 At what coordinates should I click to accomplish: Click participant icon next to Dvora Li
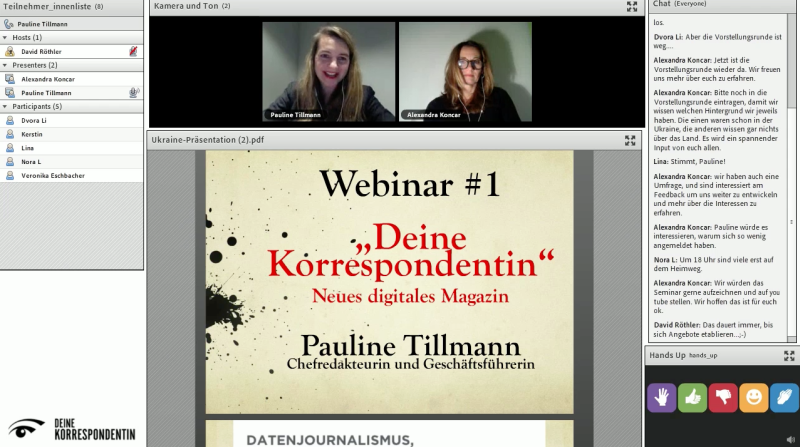click(10, 120)
